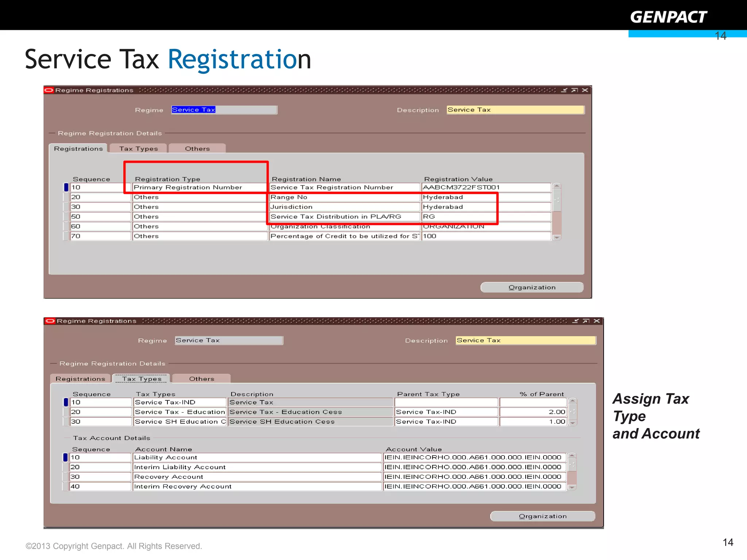Click Service Tax-IND tax type cell in sequence 10

tap(180, 402)
